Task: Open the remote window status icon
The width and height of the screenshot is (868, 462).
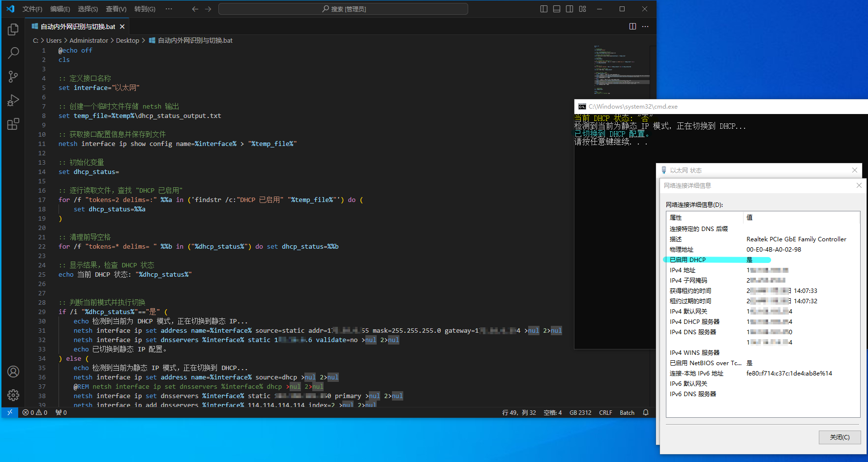Action: point(9,412)
